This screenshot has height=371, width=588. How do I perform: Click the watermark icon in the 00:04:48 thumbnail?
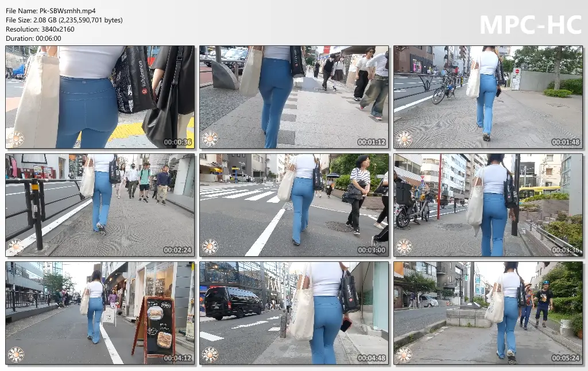point(210,354)
